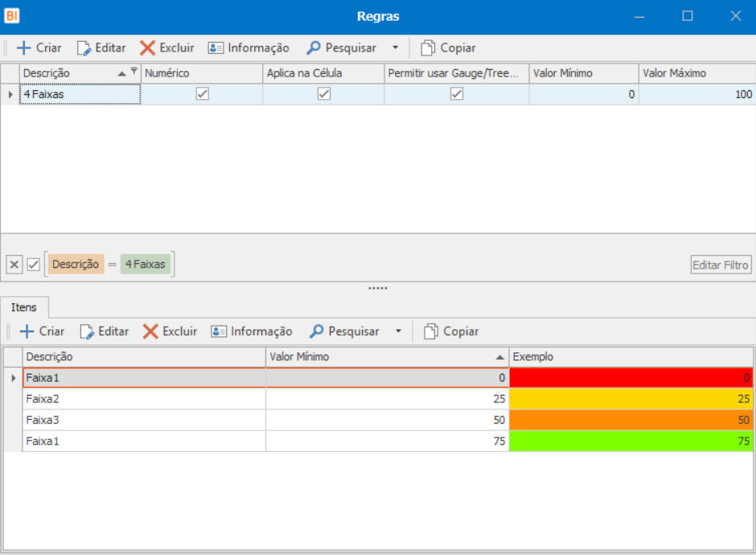This screenshot has height=555, width=756.
Task: Click the green example cell showing 75
Action: pyautogui.click(x=631, y=442)
